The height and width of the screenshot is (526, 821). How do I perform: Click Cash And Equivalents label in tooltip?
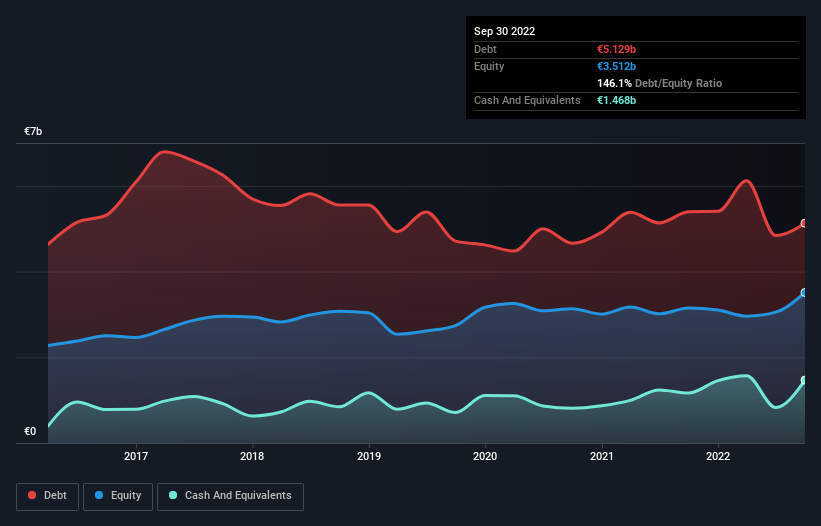[x=527, y=100]
